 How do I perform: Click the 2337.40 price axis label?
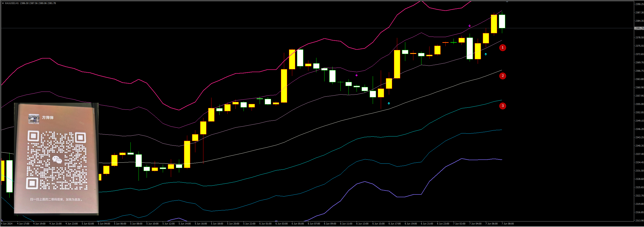pyautogui.click(x=639, y=154)
